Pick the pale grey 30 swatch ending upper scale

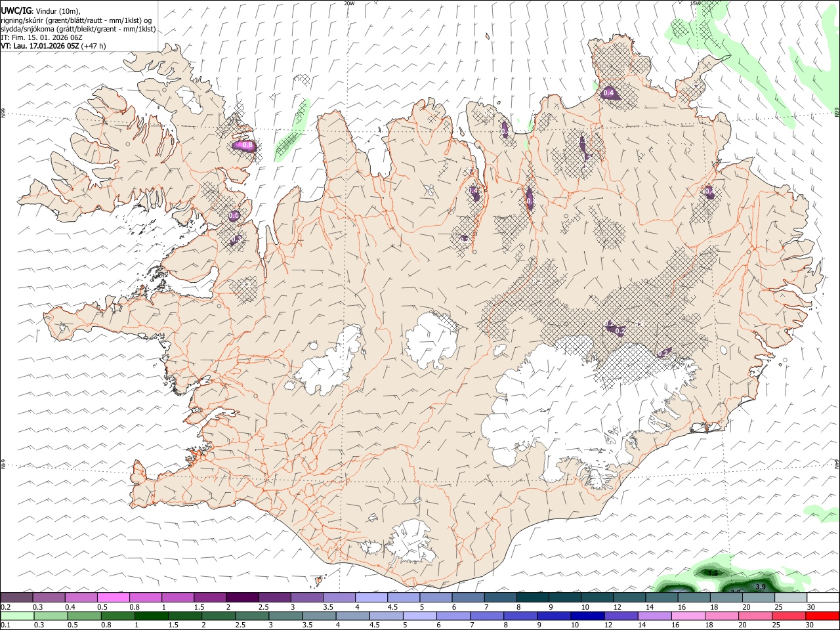click(x=823, y=597)
